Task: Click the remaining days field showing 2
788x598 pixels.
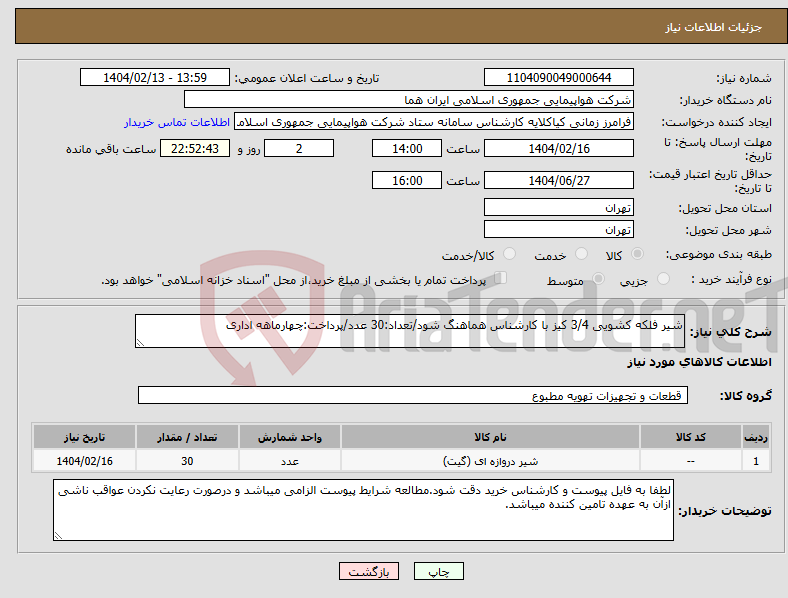Action: pos(299,148)
